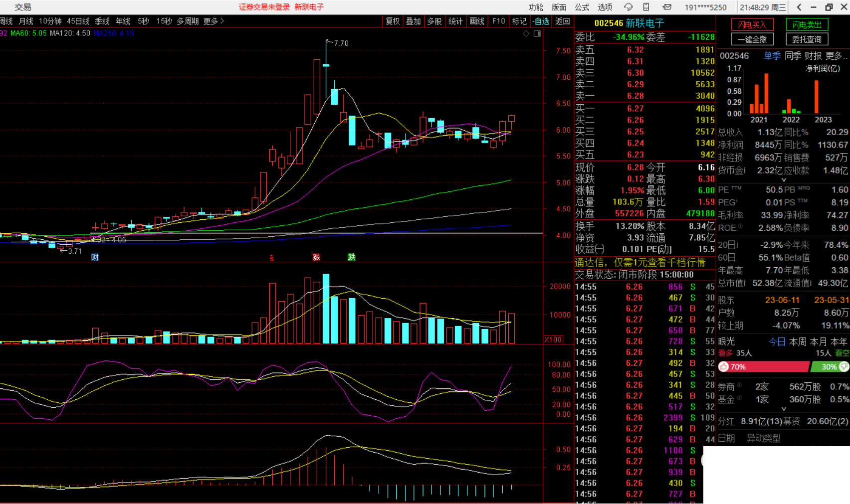Switch to 季线 quarterly chart
Viewport: 850px width, 504px height.
point(102,21)
